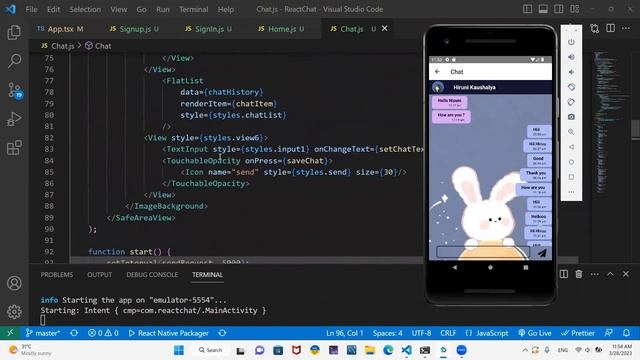
Task: Open the Terminal menu
Action: coord(193,9)
